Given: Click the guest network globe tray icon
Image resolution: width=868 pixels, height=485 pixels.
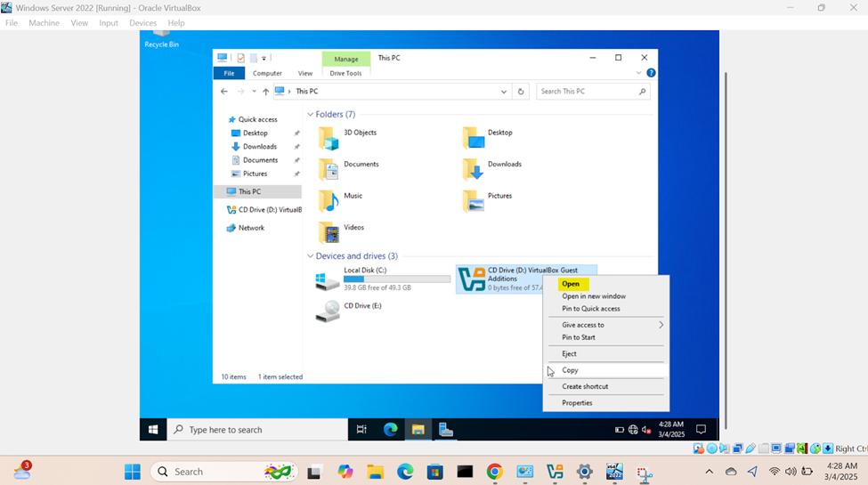Looking at the screenshot, I should 633,430.
